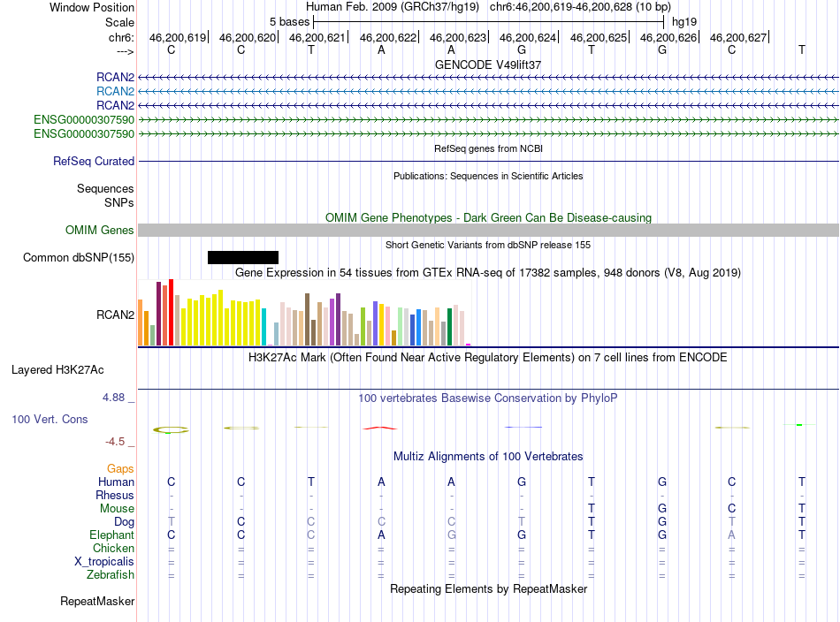This screenshot has height=622, width=840.
Task: Click the chr6: ruler label
Action: (x=121, y=37)
